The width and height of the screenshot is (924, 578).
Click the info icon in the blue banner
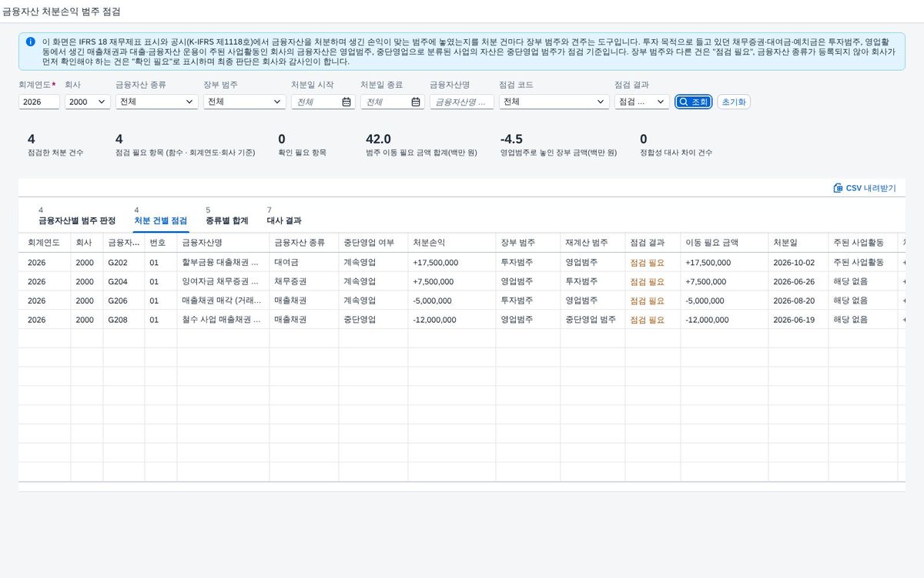point(30,42)
